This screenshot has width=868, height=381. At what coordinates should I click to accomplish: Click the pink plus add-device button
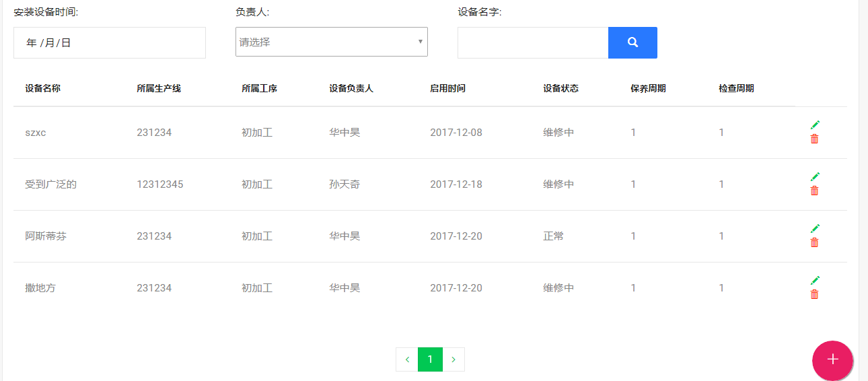832,360
